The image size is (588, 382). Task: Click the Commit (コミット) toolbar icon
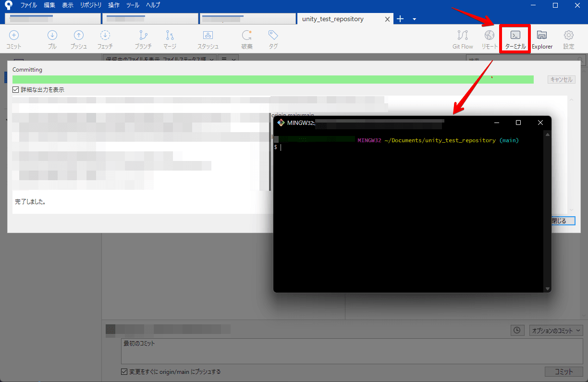14,39
